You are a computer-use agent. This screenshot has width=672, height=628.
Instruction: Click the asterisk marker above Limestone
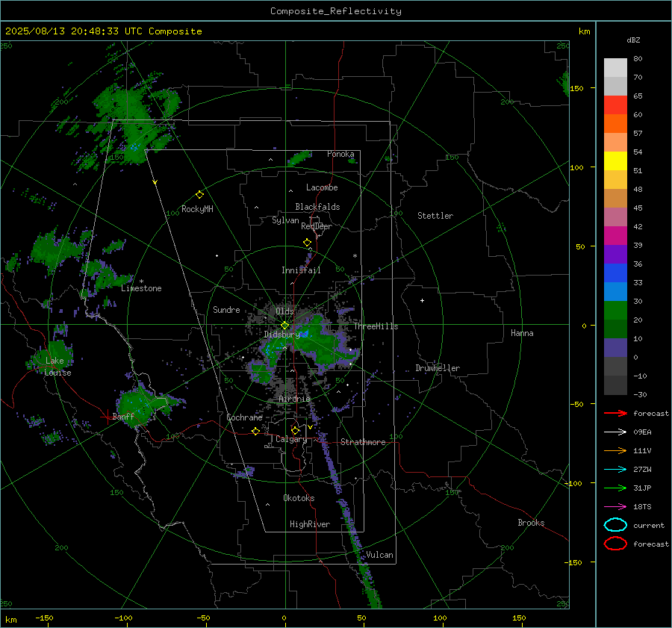[141, 282]
